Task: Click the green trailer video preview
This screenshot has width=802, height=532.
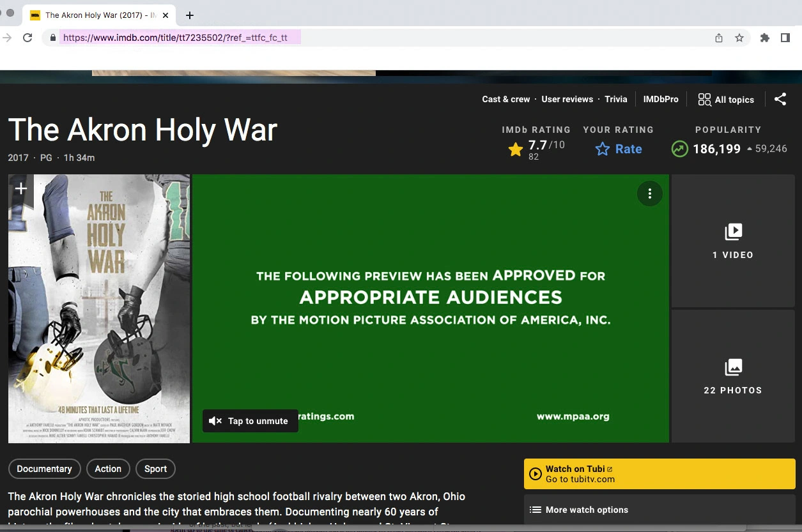Action: [x=431, y=308]
